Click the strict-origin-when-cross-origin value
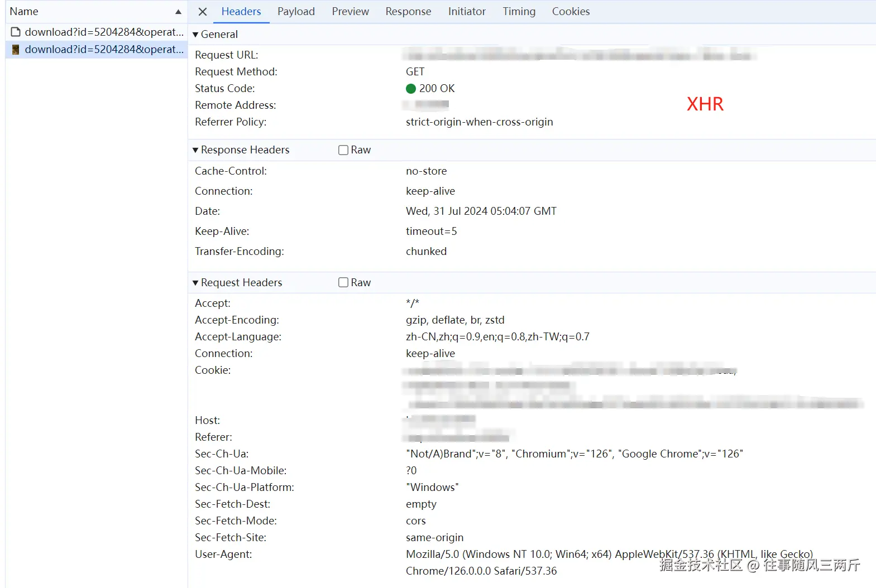 (479, 122)
